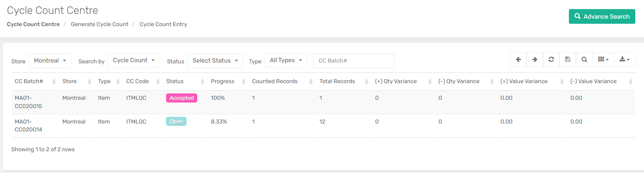644x173 pixels.
Task: Click the magnifier search icon in toolbar
Action: (584, 60)
